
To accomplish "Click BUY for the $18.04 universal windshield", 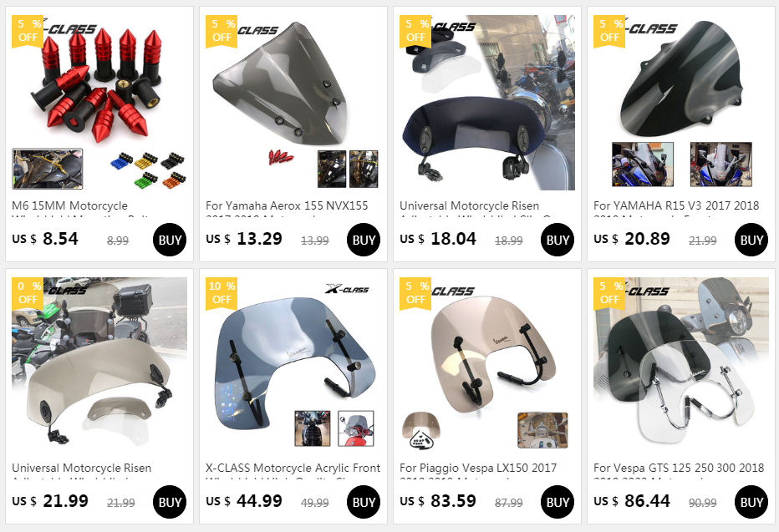I will tap(557, 240).
